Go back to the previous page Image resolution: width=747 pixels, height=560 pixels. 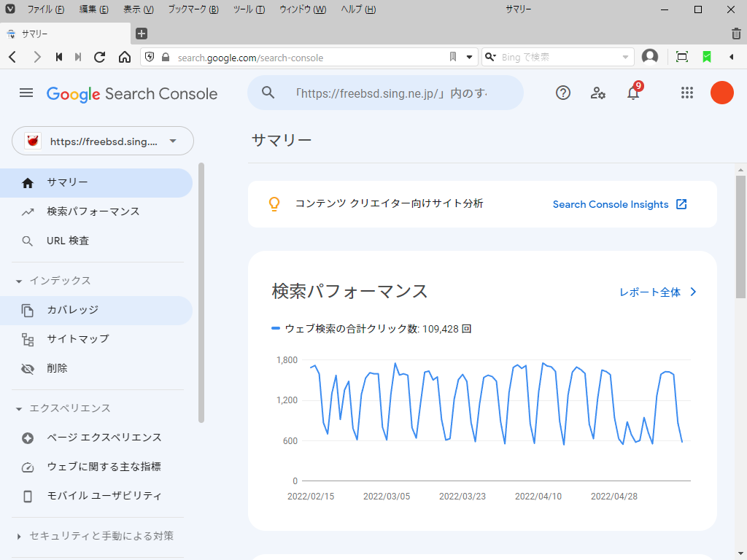tap(13, 57)
